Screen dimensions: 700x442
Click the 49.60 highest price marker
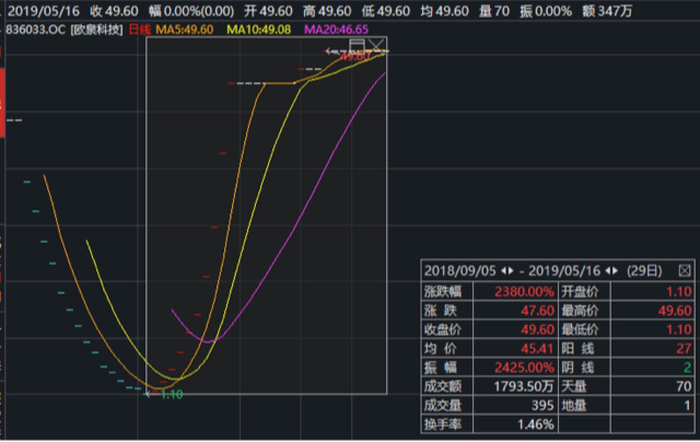tap(355, 57)
